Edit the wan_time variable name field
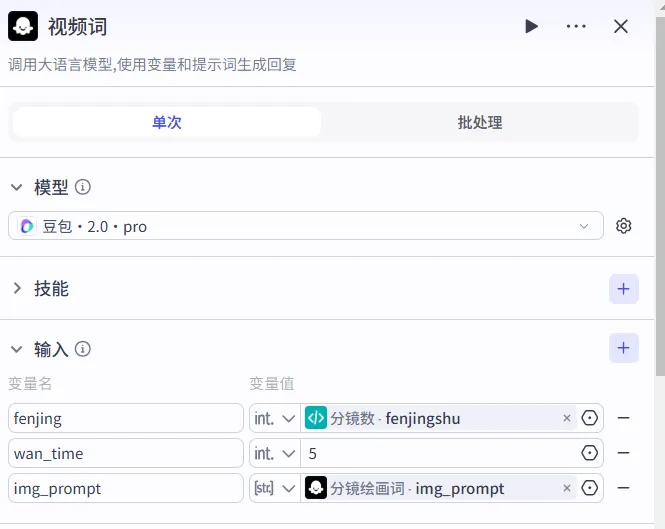Image resolution: width=665 pixels, height=529 pixels. pyautogui.click(x=126, y=453)
